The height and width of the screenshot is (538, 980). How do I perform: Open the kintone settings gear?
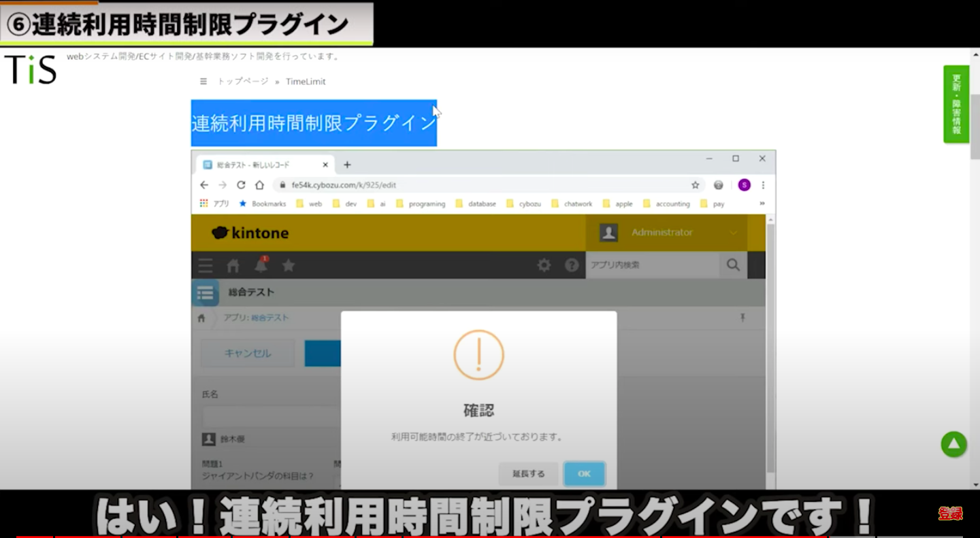point(544,265)
